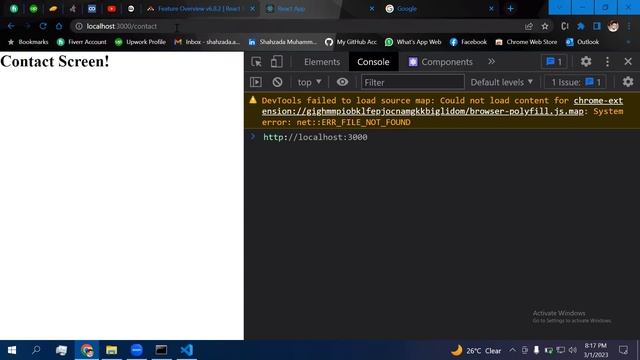
Task: Open Visual Studio Code from the taskbar
Action: tap(187, 350)
